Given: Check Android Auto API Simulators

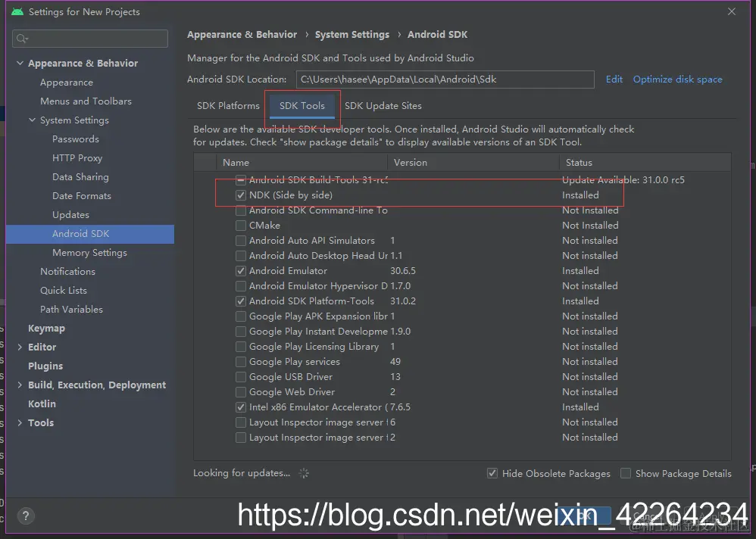Looking at the screenshot, I should (241, 241).
